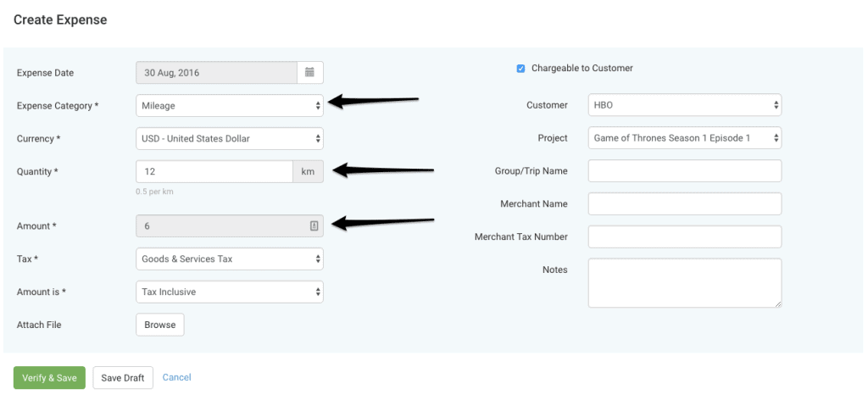Click the Group/Trip Name input field
Image resolution: width=868 pixels, height=406 pixels.
point(685,170)
